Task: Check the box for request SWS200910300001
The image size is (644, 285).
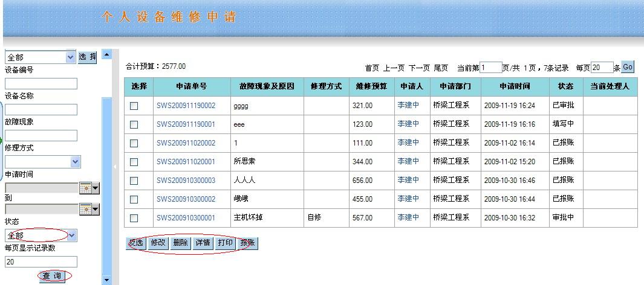Action: 134,218
